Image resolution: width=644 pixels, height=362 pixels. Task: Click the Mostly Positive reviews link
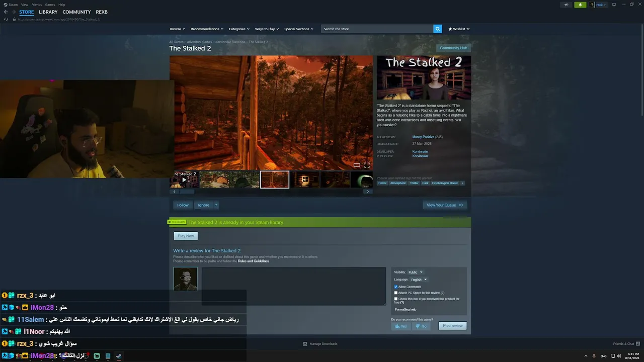tap(423, 137)
